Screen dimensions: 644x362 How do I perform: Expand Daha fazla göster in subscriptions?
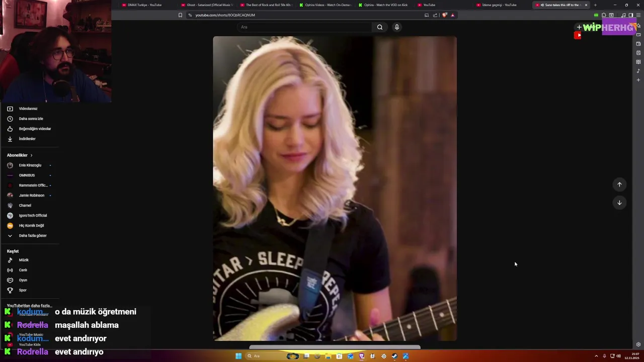tap(33, 236)
